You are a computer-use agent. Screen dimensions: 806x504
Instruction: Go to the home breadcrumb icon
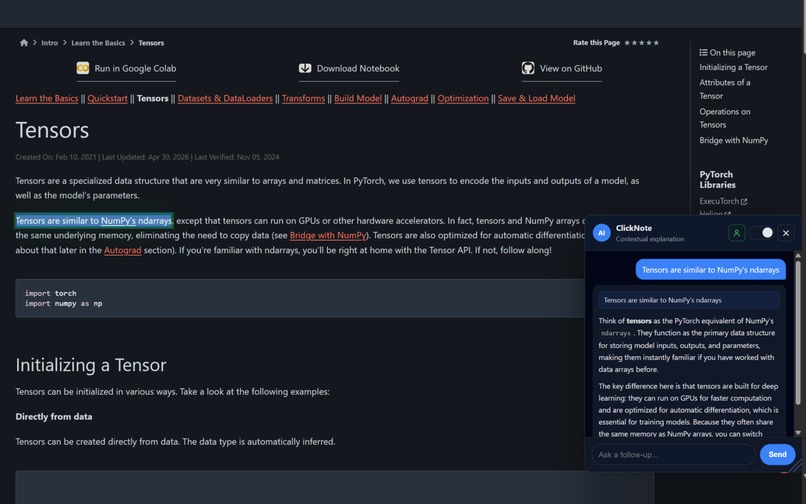24,43
